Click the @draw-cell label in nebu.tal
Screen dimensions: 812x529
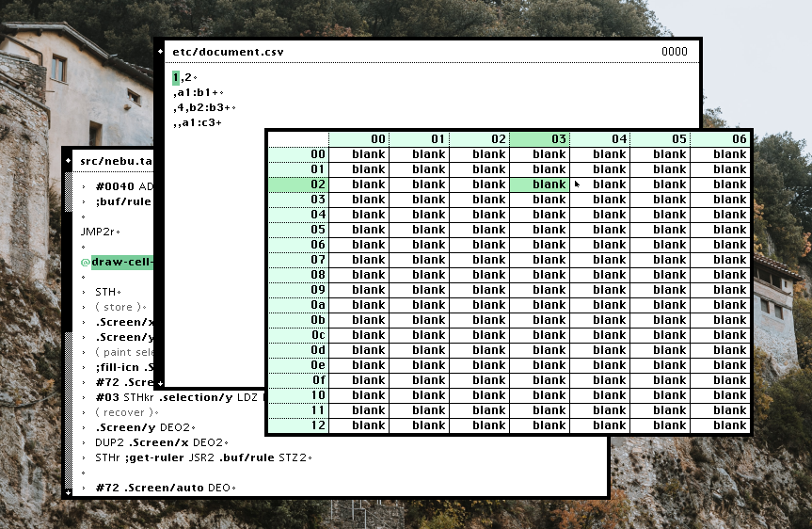click(121, 262)
